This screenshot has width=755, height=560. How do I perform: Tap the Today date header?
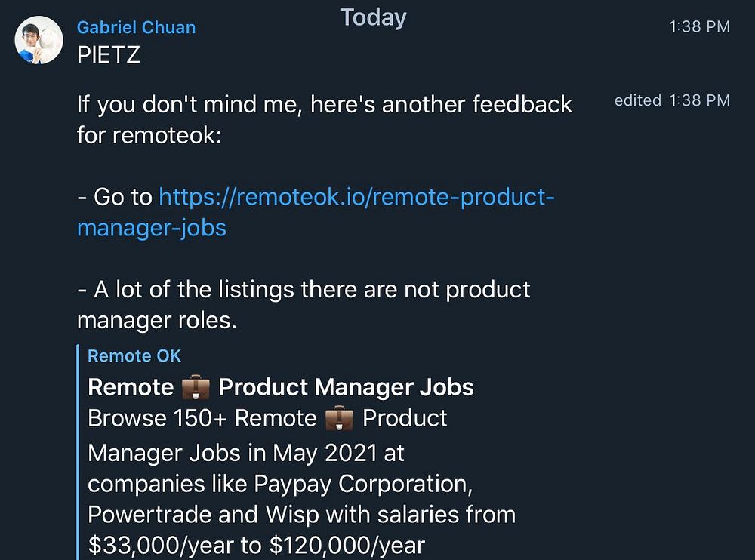tap(373, 17)
